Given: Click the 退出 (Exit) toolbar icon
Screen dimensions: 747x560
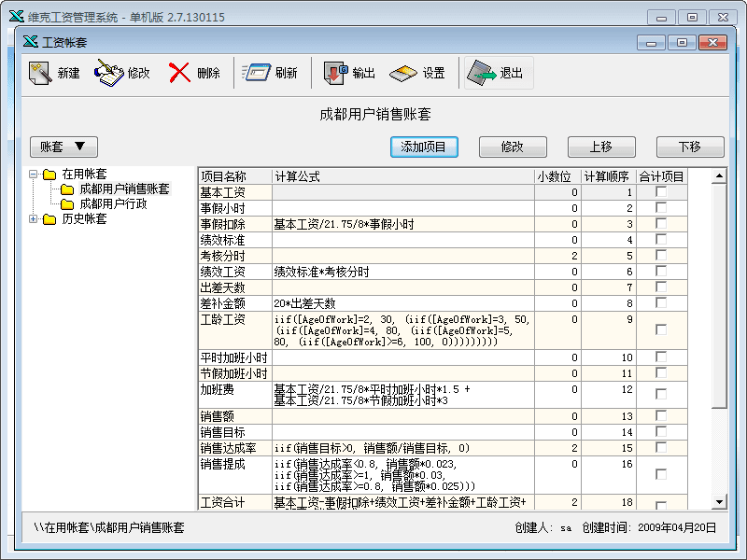Looking at the screenshot, I should (483, 74).
